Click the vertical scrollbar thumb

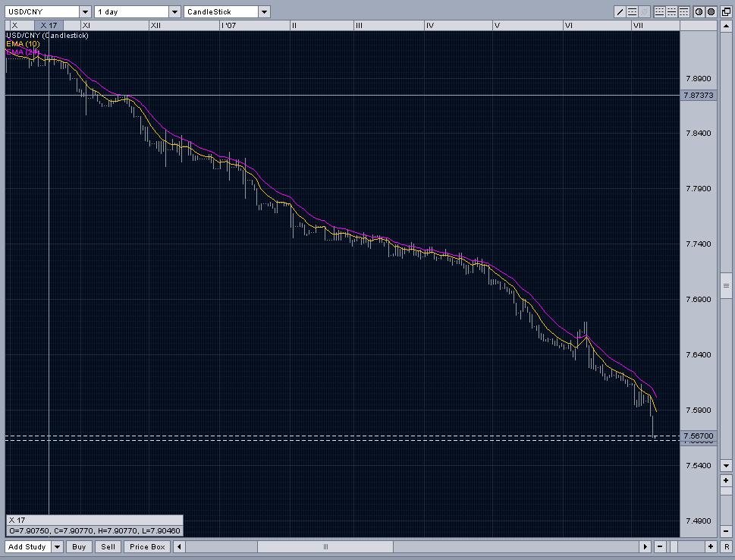point(726,285)
